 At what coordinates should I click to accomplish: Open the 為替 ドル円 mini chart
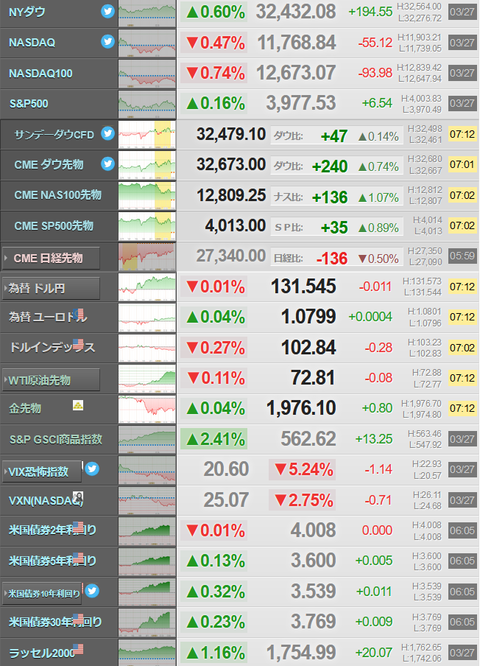147,288
